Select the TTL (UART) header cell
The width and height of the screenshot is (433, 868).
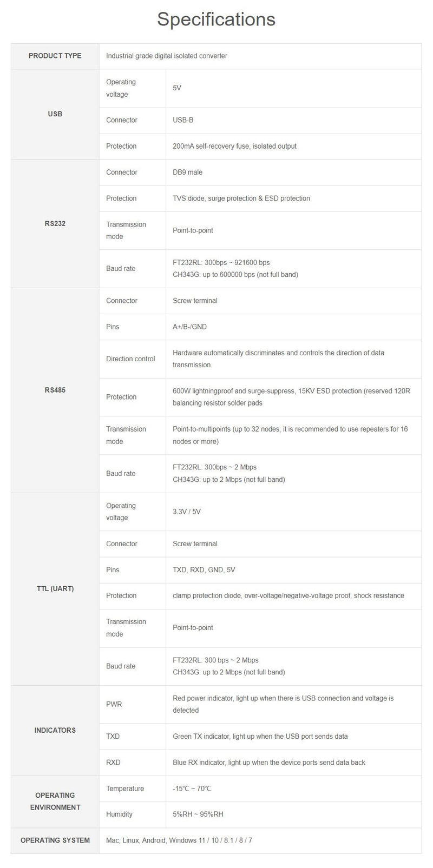55,589
